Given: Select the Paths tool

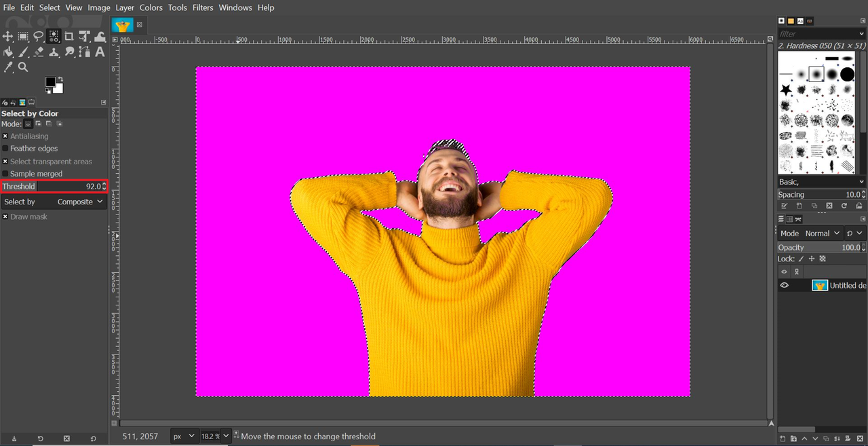Looking at the screenshot, I should pyautogui.click(x=84, y=52).
